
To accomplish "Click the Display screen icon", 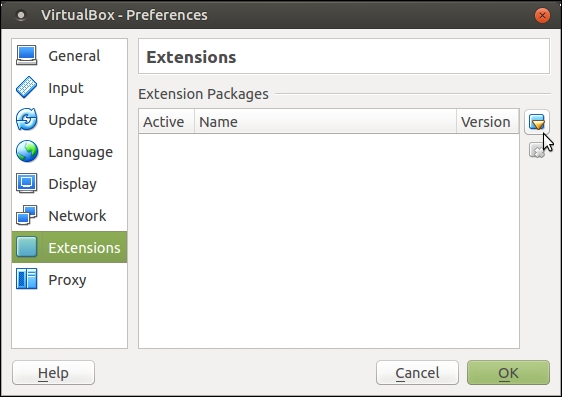I will [27, 183].
